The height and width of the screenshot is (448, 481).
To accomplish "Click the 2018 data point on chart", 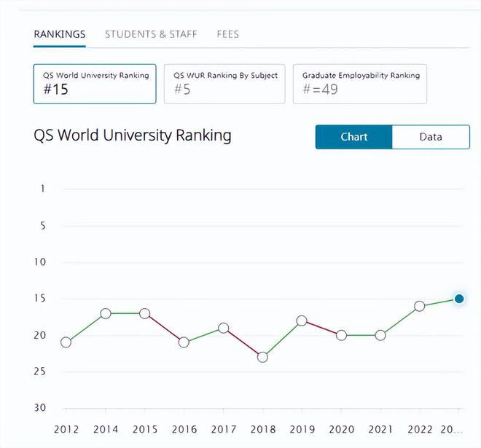I will click(x=262, y=357).
